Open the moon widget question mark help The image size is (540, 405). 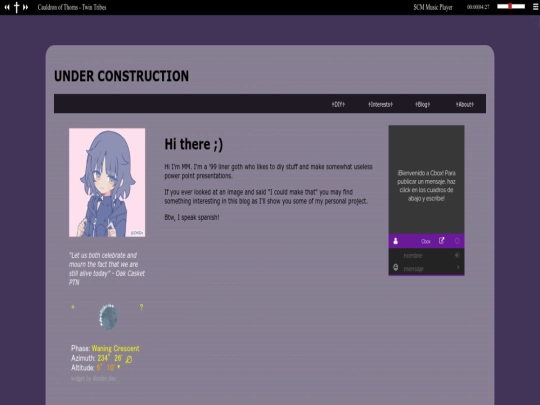click(141, 307)
